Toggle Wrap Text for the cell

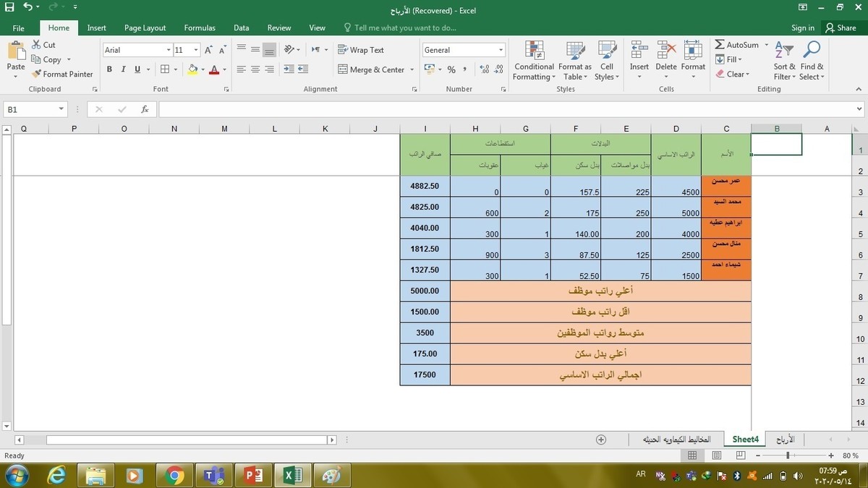pos(361,50)
